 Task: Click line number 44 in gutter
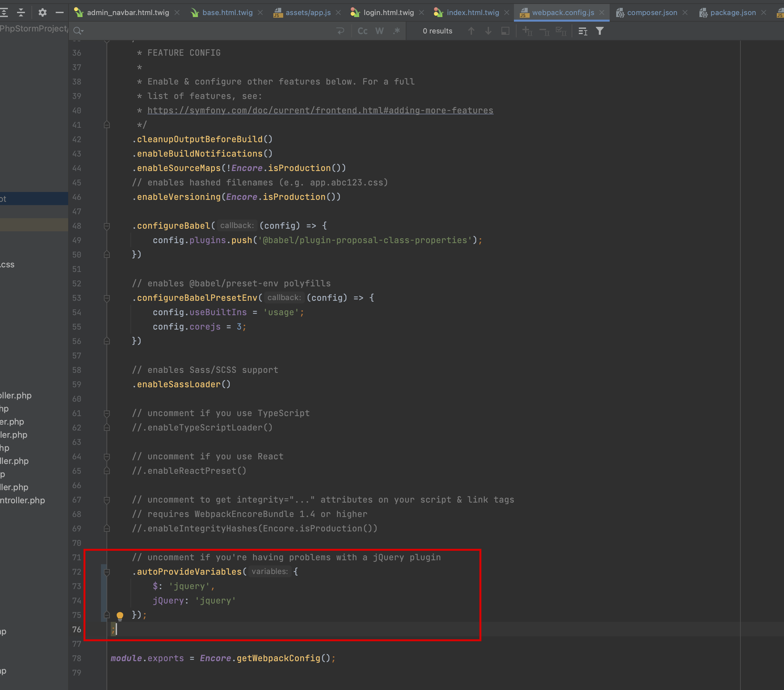tap(77, 168)
